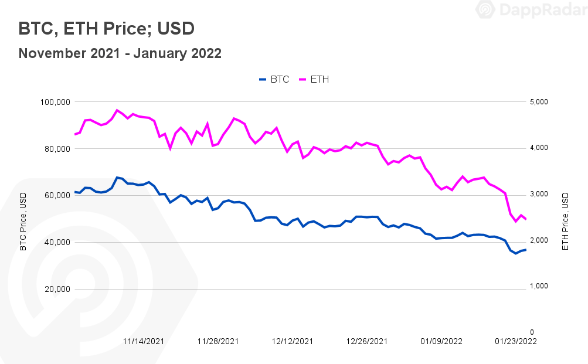Select the 12/12/2021 date axis label

pyautogui.click(x=292, y=341)
